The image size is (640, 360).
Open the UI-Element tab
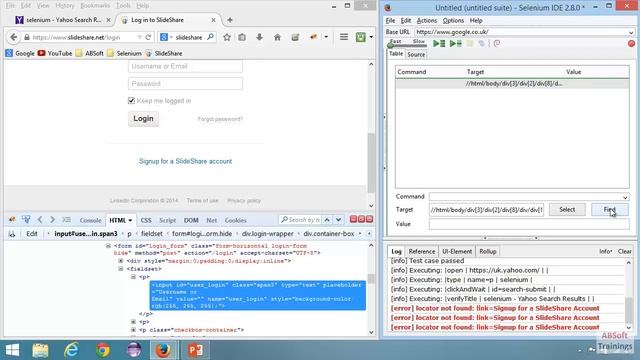(457, 251)
